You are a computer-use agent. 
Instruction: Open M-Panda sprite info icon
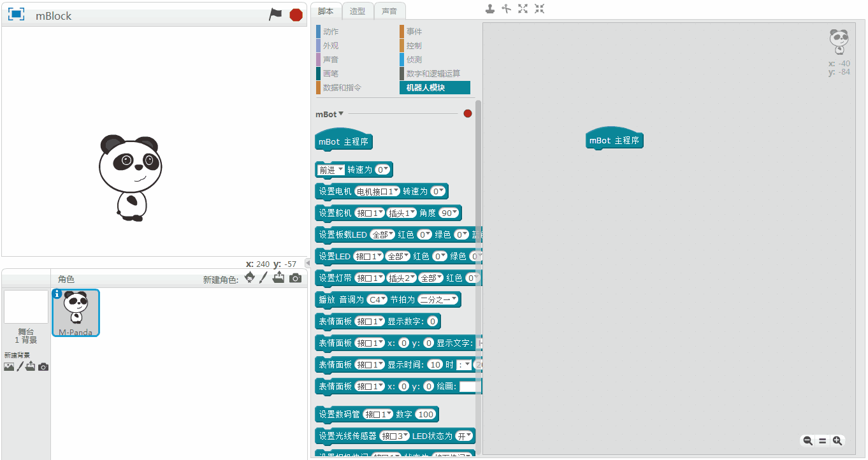[x=57, y=294]
